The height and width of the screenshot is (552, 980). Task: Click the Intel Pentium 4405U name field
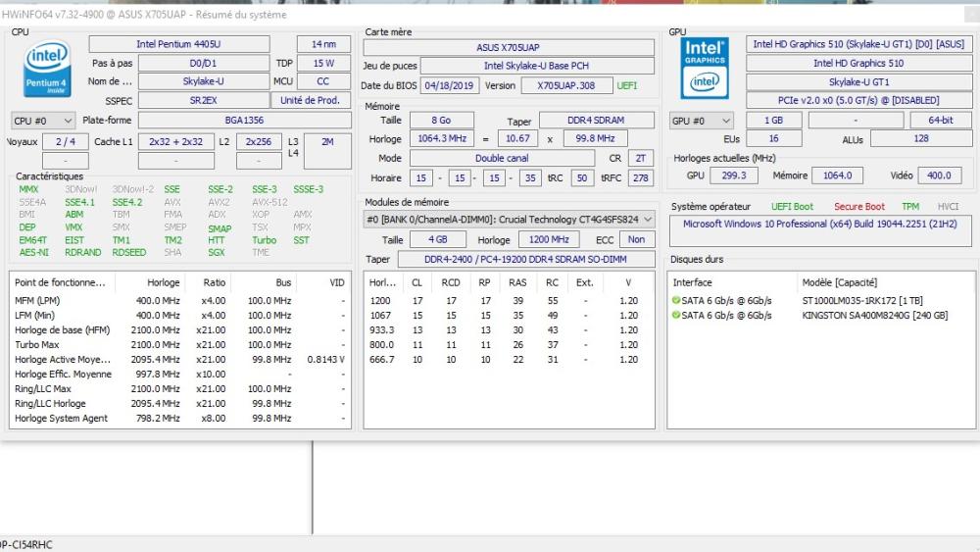tap(178, 44)
